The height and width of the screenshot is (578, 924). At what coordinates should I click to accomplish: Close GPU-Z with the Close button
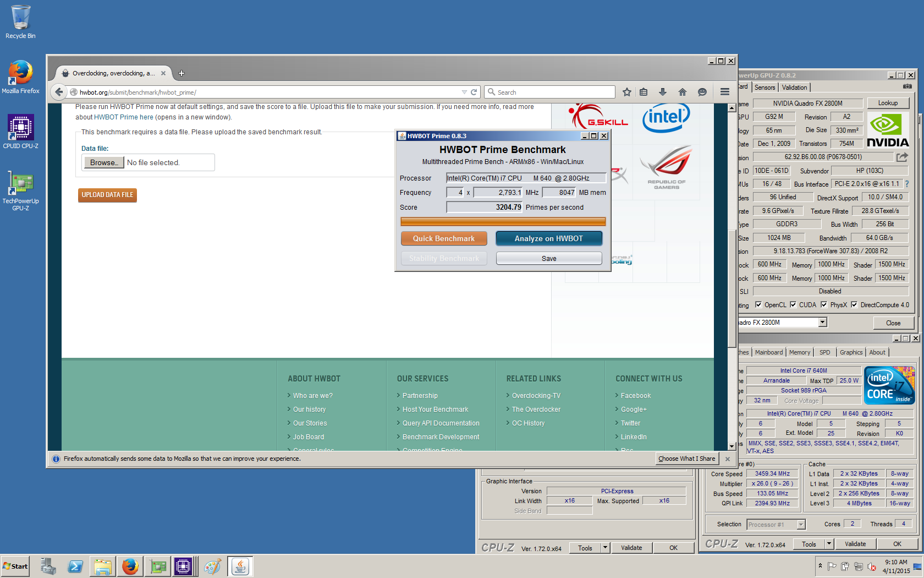pyautogui.click(x=893, y=323)
